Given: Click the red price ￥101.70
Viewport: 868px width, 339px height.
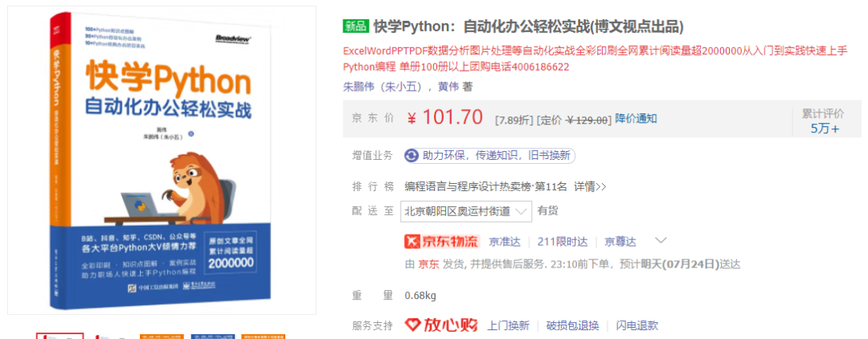Looking at the screenshot, I should pos(445,117).
